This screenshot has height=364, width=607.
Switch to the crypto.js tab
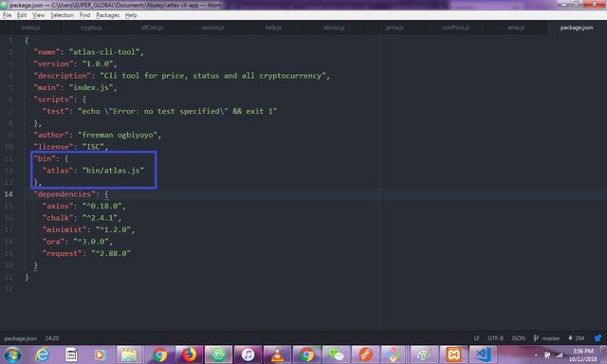click(x=91, y=27)
